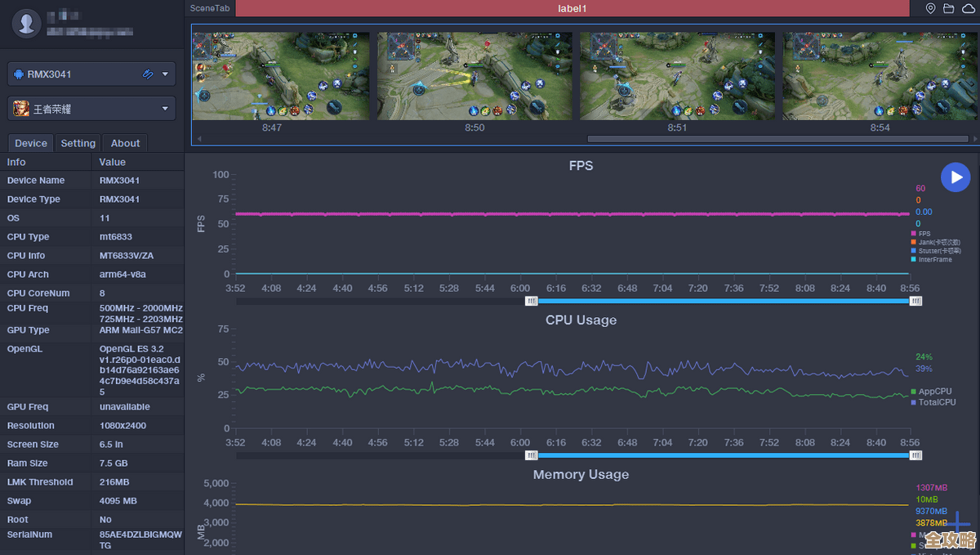Click the blue plus icon near Memory Usage

pyautogui.click(x=959, y=522)
